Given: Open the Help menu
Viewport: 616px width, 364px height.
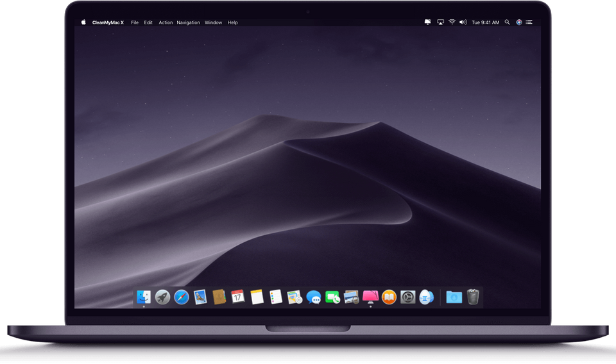Looking at the screenshot, I should [x=232, y=23].
